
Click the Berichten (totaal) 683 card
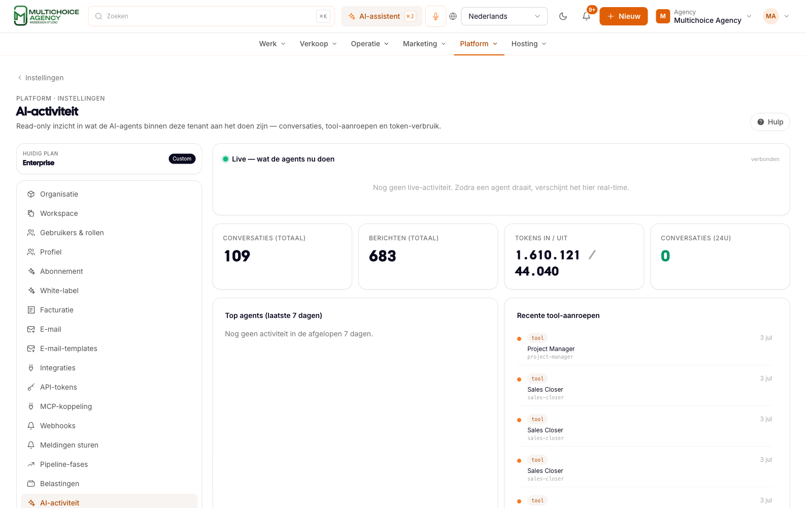coord(428,257)
